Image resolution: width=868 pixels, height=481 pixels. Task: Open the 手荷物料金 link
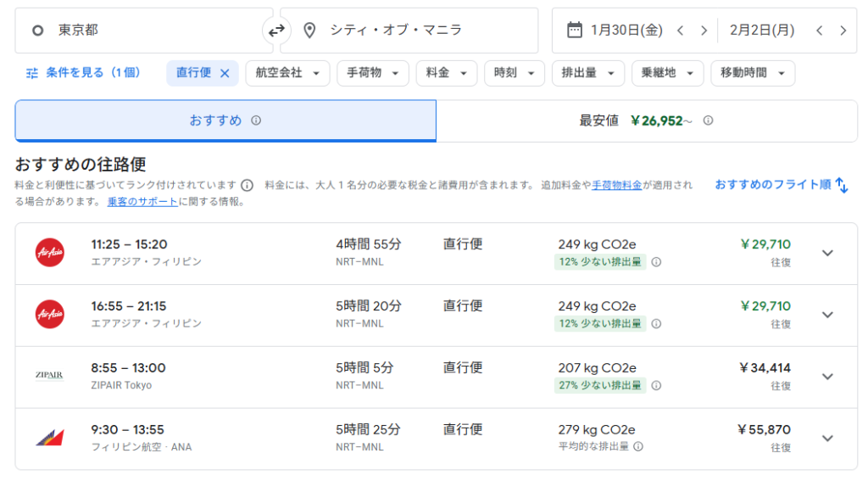point(616,185)
